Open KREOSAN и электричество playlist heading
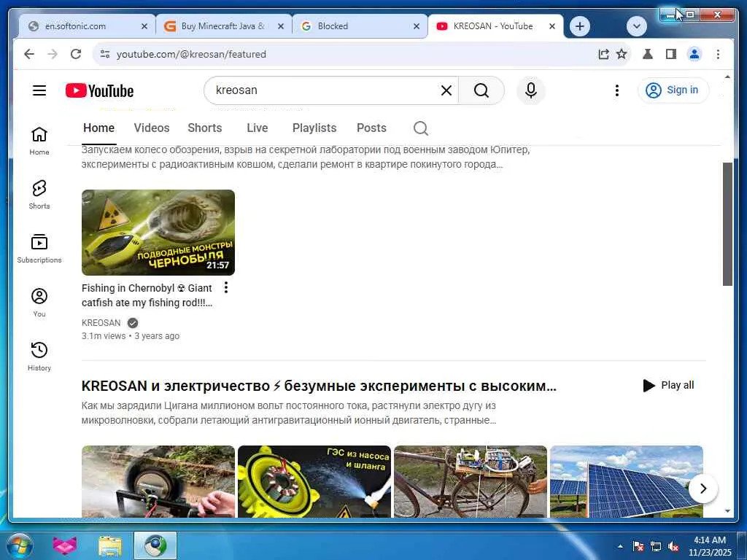Viewport: 747px width, 560px height. point(319,386)
